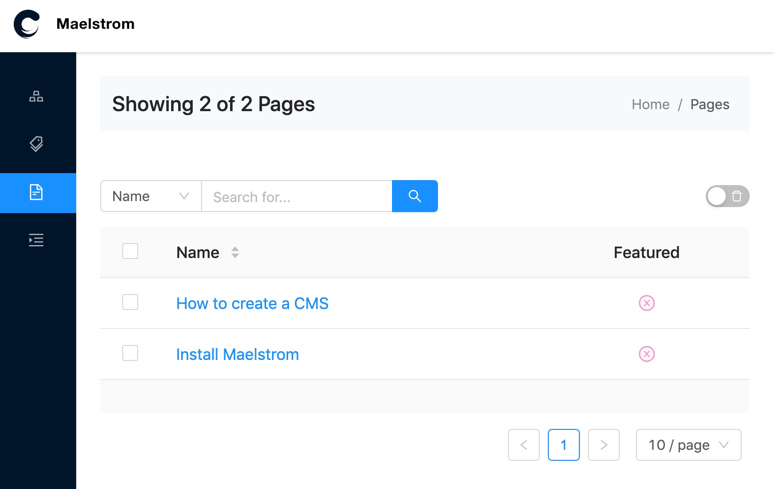The width and height of the screenshot is (774, 489).
Task: Click the Featured cross icon for How to create a CMS
Action: [647, 302]
